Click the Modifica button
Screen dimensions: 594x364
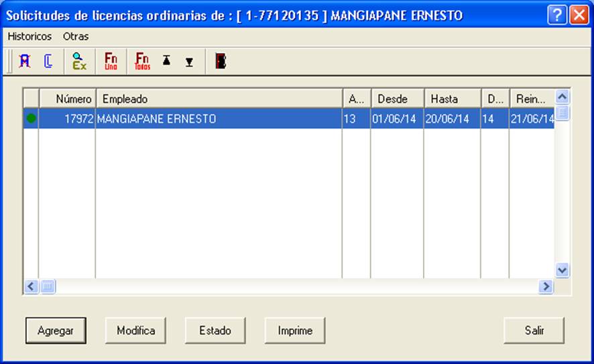click(135, 330)
